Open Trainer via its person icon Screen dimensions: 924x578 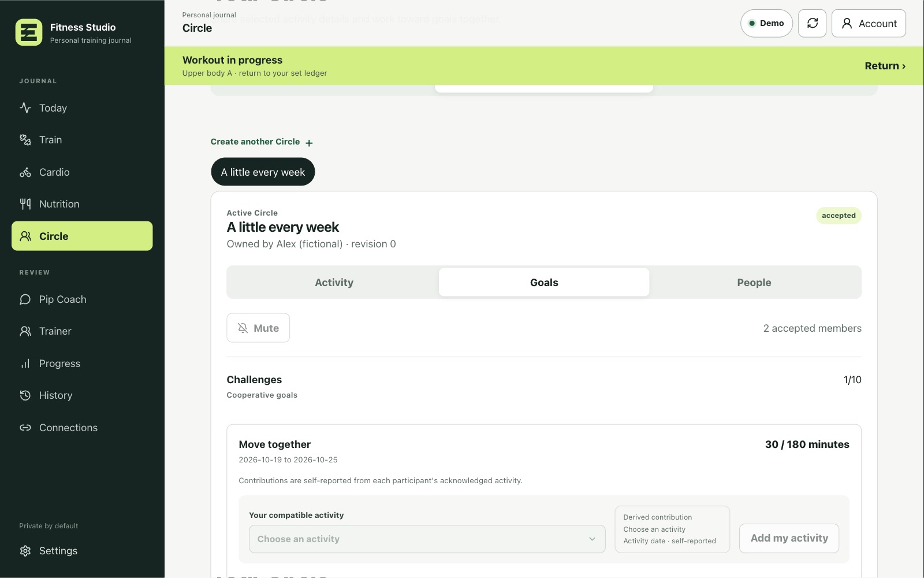point(25,331)
